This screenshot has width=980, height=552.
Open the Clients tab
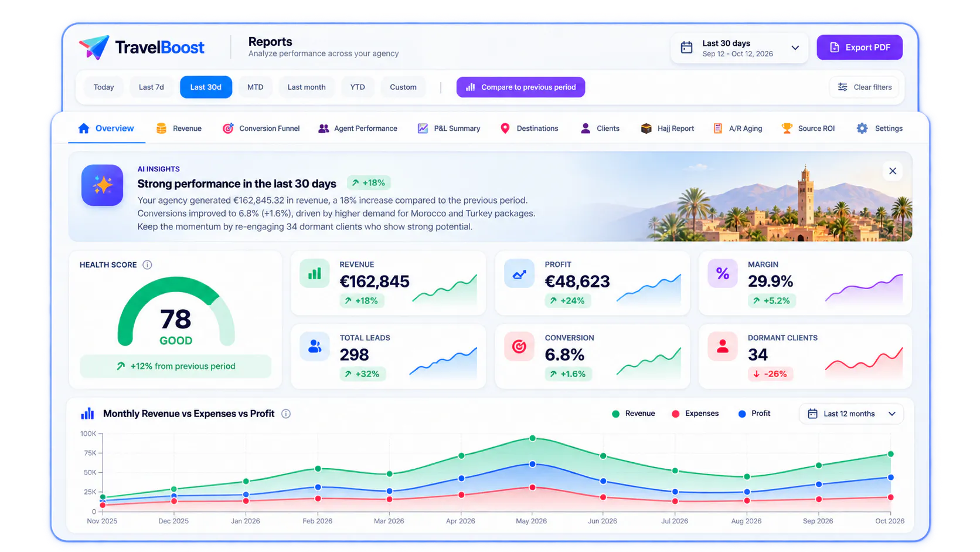600,128
